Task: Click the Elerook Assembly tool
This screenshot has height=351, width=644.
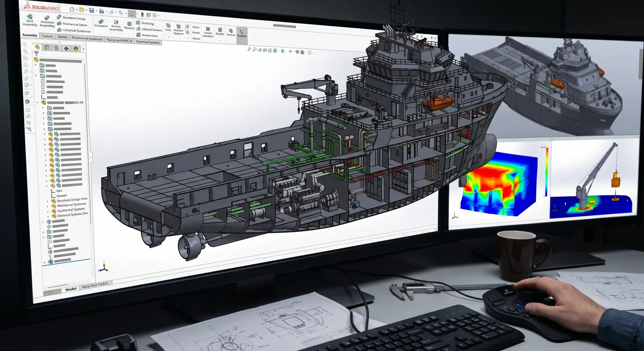Action: tap(116, 26)
